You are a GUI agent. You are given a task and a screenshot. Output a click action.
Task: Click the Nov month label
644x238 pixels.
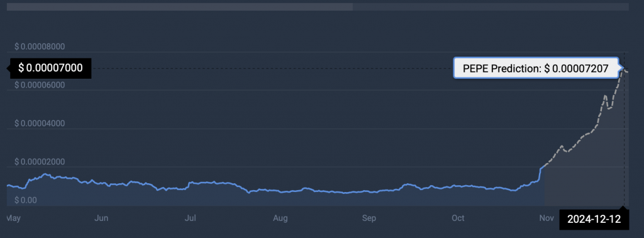(547, 218)
